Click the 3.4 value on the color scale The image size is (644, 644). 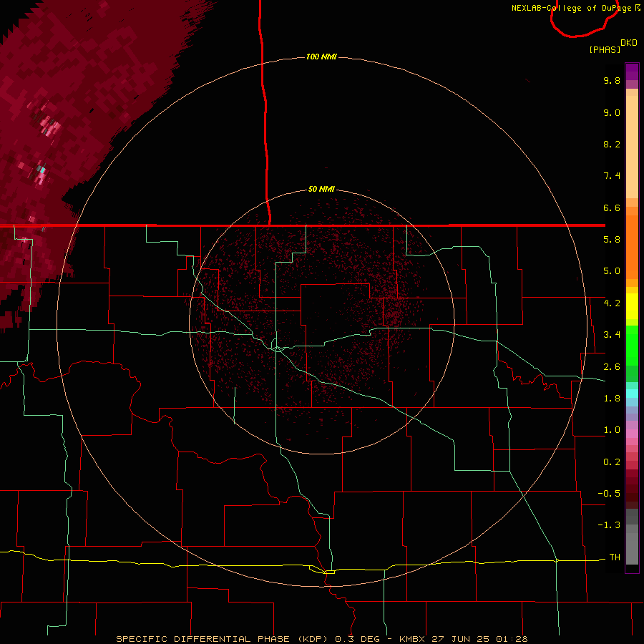point(612,335)
